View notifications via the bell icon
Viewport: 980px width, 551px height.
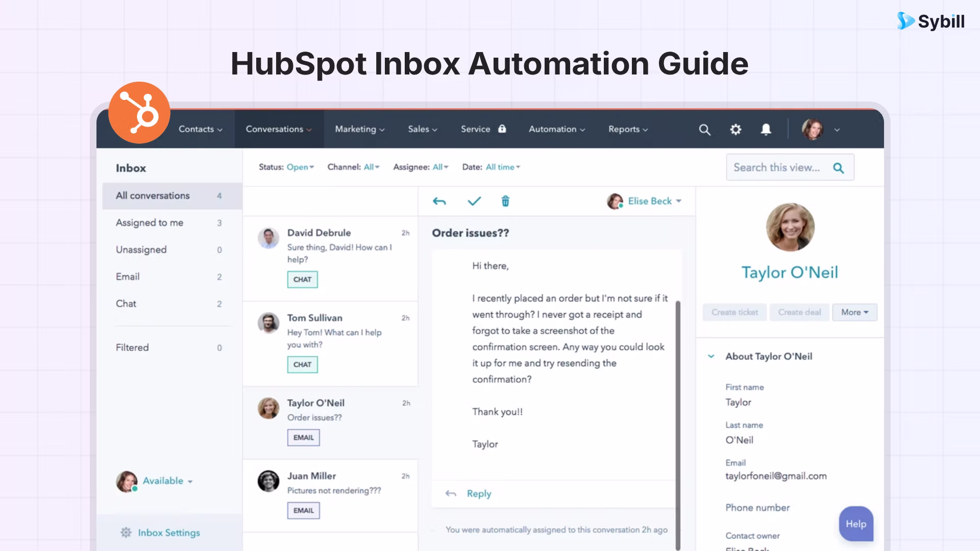[x=766, y=130]
